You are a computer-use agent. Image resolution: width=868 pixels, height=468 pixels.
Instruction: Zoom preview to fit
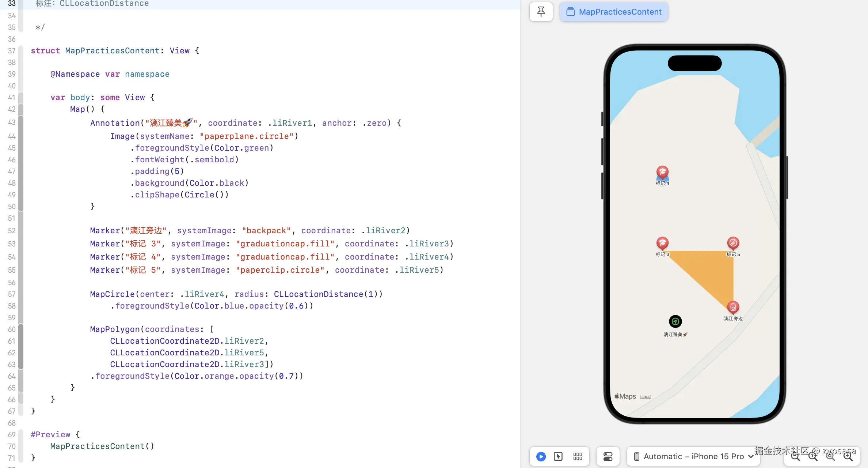tap(830, 456)
